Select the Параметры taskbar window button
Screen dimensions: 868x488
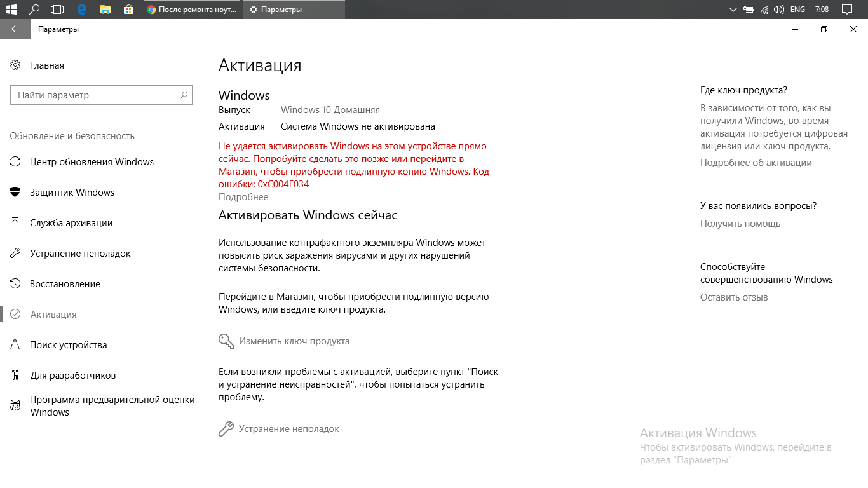pyautogui.click(x=294, y=10)
